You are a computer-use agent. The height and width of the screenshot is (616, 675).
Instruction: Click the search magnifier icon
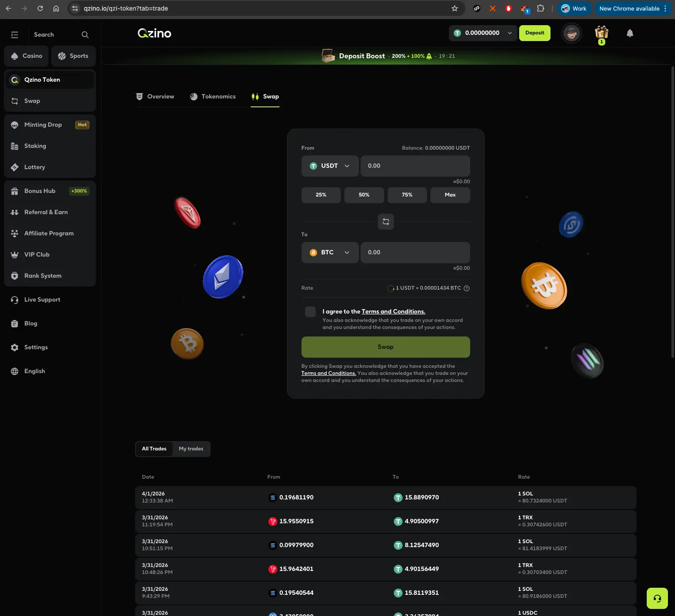click(85, 35)
